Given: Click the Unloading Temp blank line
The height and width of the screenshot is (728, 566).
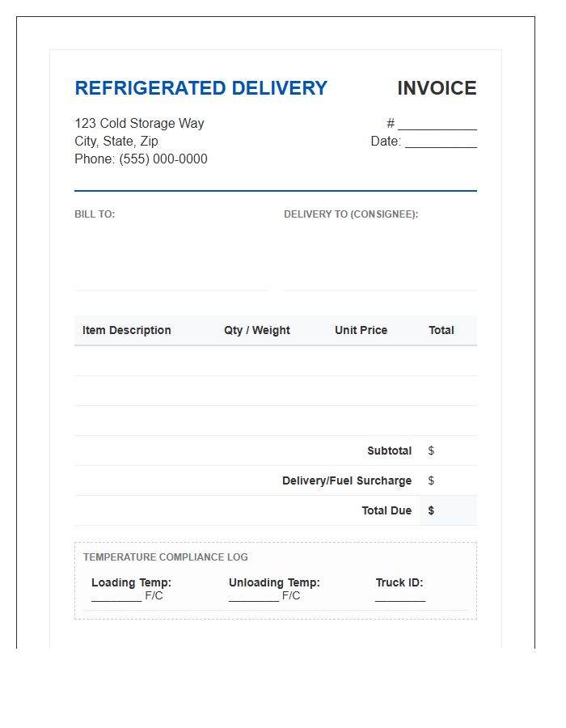Looking at the screenshot, I should tap(254, 597).
